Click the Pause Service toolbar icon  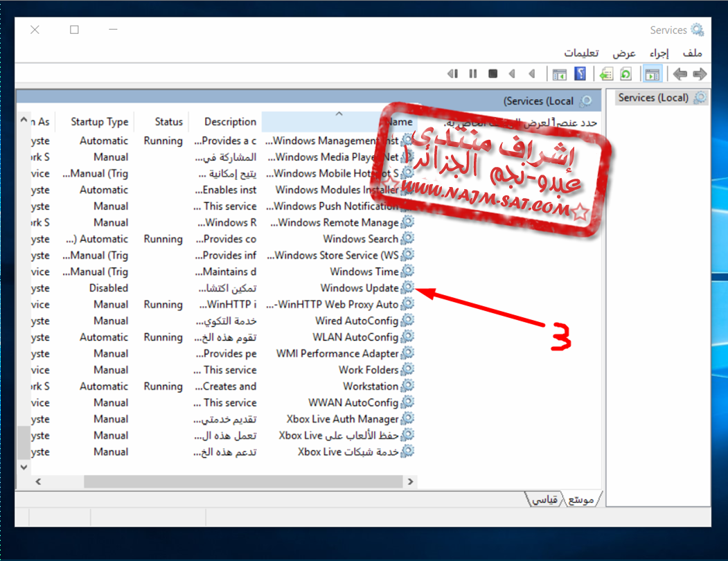(x=473, y=73)
